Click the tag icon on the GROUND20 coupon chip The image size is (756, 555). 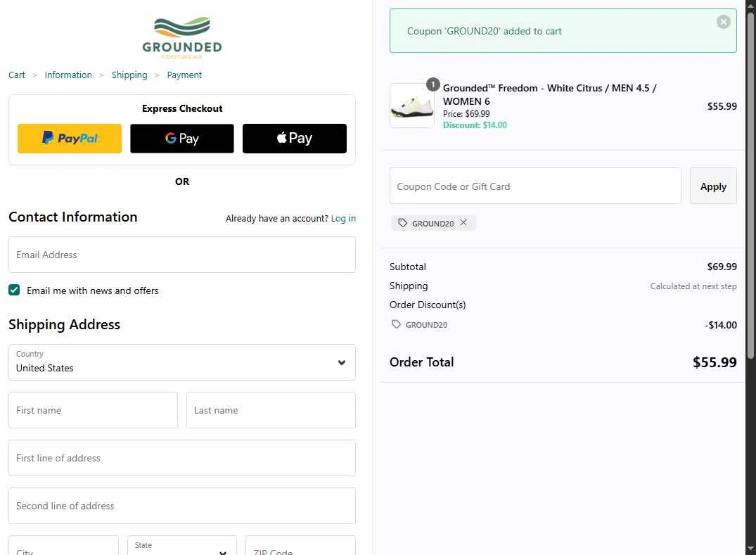402,223
